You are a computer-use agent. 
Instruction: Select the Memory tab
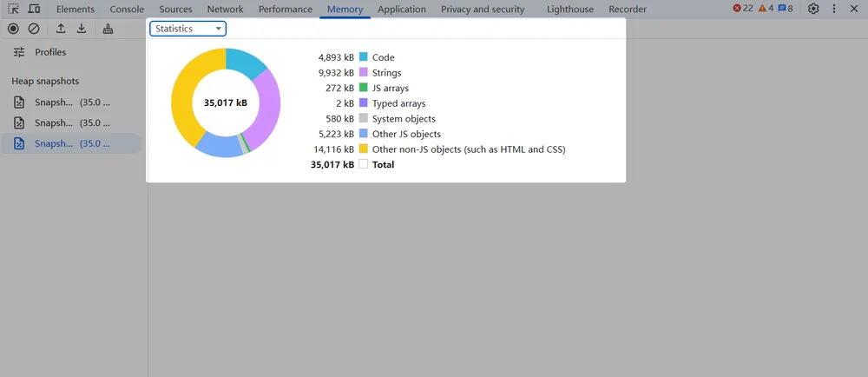pyautogui.click(x=345, y=10)
